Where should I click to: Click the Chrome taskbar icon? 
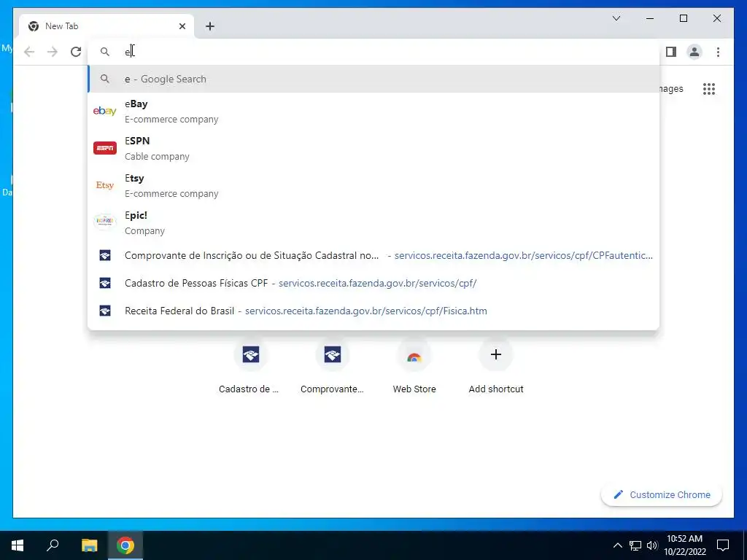coord(125,545)
